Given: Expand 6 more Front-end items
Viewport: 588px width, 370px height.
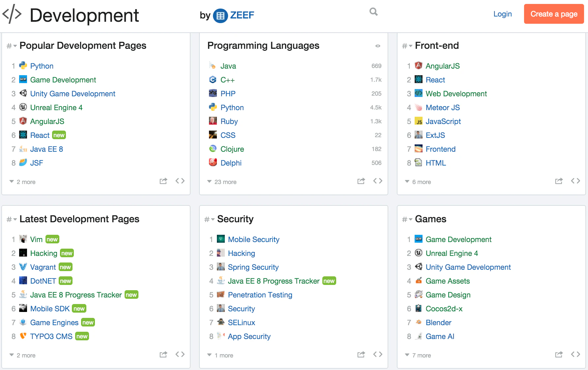Looking at the screenshot, I should (x=418, y=182).
